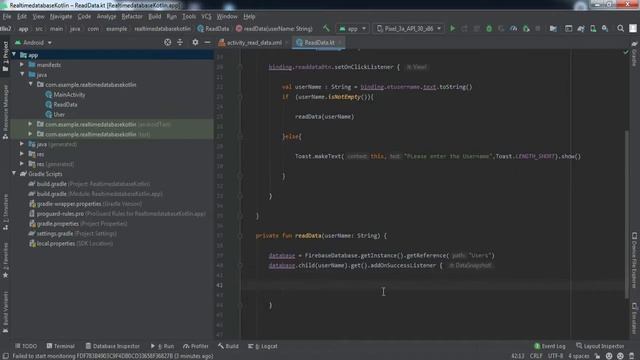The image size is (640, 360).
Task: Expand the java (generated) folder
Action: [x=22, y=144]
